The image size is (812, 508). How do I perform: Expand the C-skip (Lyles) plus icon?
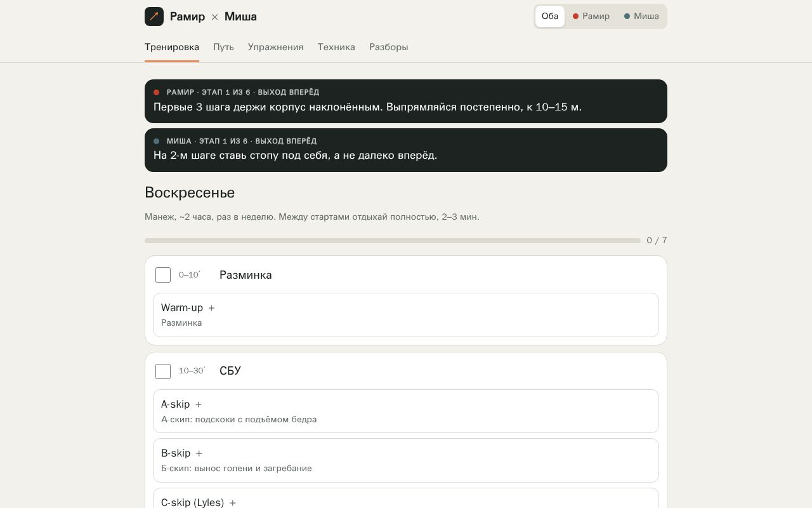point(233,503)
